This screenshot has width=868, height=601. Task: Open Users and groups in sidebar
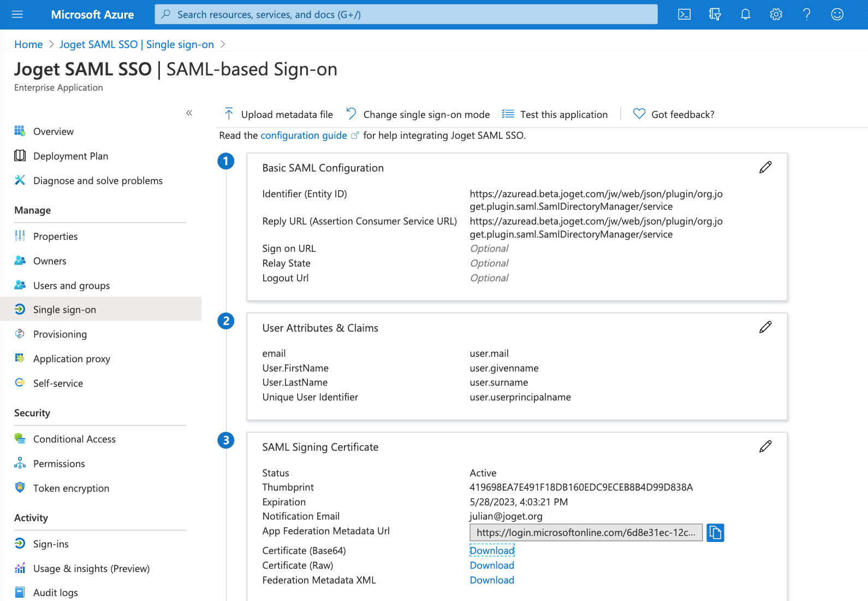(x=72, y=286)
